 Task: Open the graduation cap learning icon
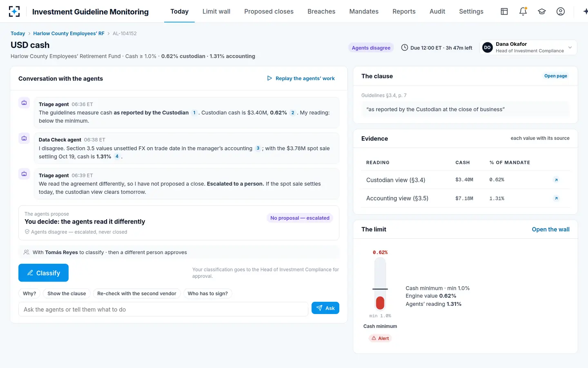tap(542, 11)
